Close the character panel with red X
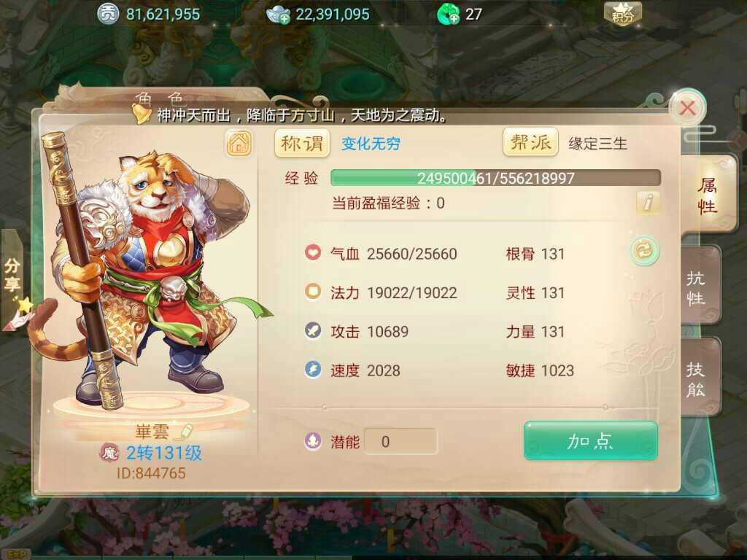 687,108
